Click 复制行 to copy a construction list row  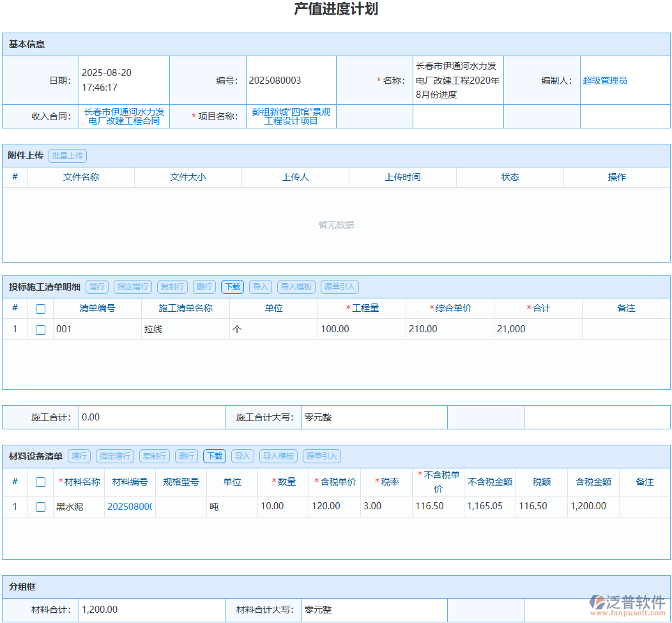pyautogui.click(x=172, y=286)
